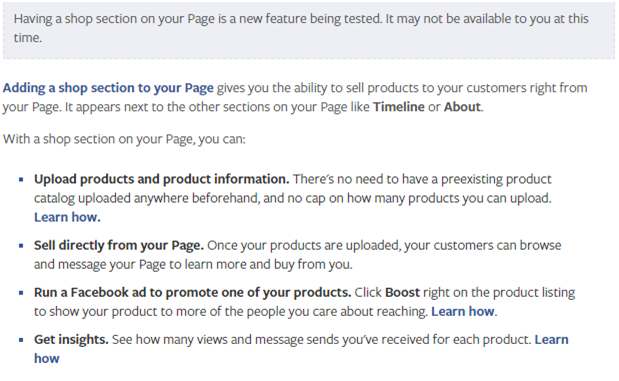Click the word 'how' on the last line
This screenshot has width=619, height=381.
coord(47,358)
